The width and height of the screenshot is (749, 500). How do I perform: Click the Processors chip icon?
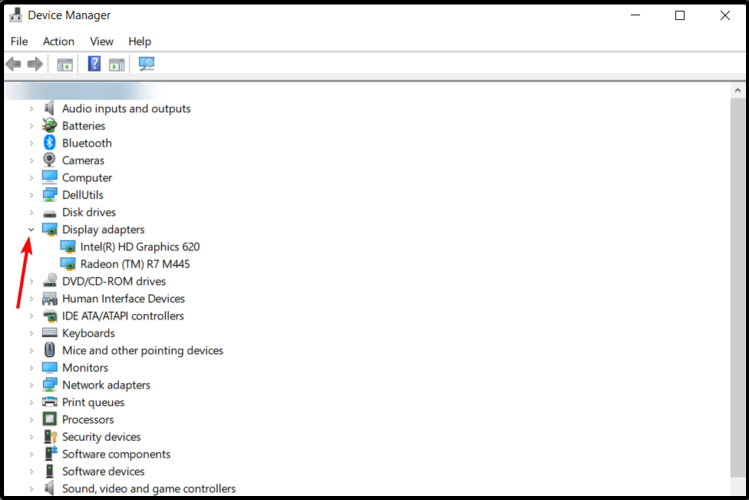coord(50,419)
